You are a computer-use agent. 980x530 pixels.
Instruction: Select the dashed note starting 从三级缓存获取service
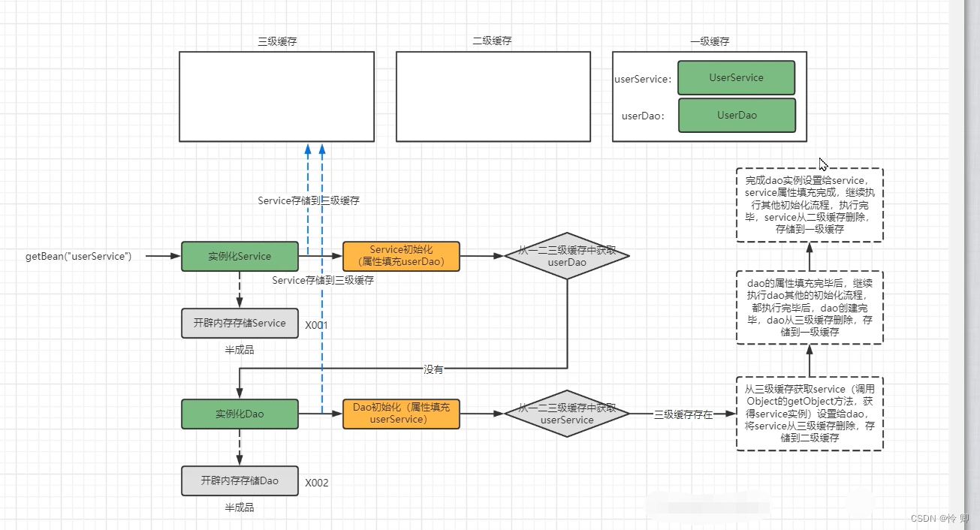tap(810, 414)
